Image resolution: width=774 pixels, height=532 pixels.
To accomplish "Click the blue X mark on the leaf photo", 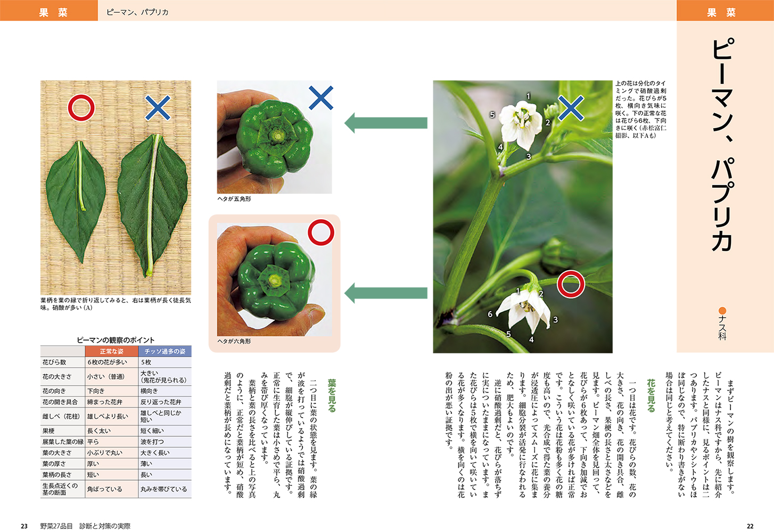I will tap(158, 108).
